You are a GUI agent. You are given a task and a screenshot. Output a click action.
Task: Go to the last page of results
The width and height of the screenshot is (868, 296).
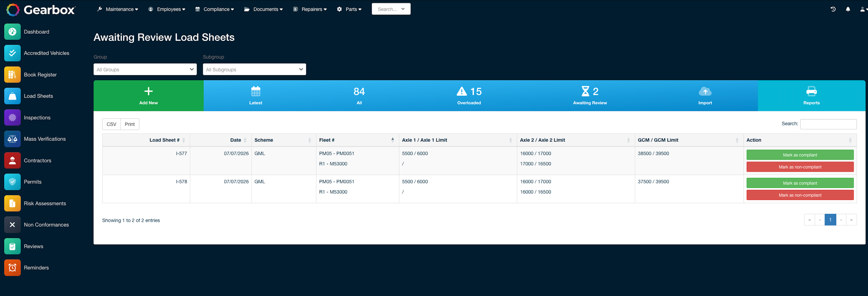tap(851, 220)
